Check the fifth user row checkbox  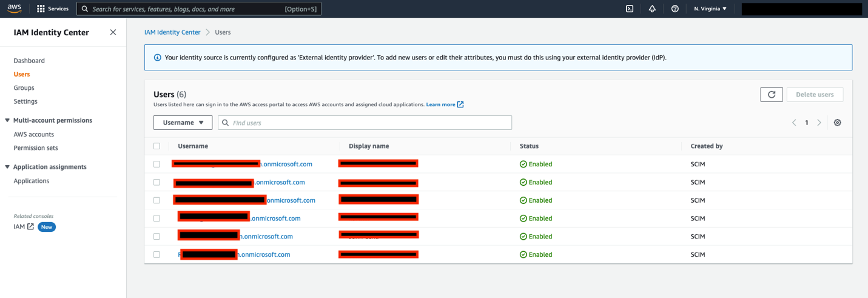point(156,237)
